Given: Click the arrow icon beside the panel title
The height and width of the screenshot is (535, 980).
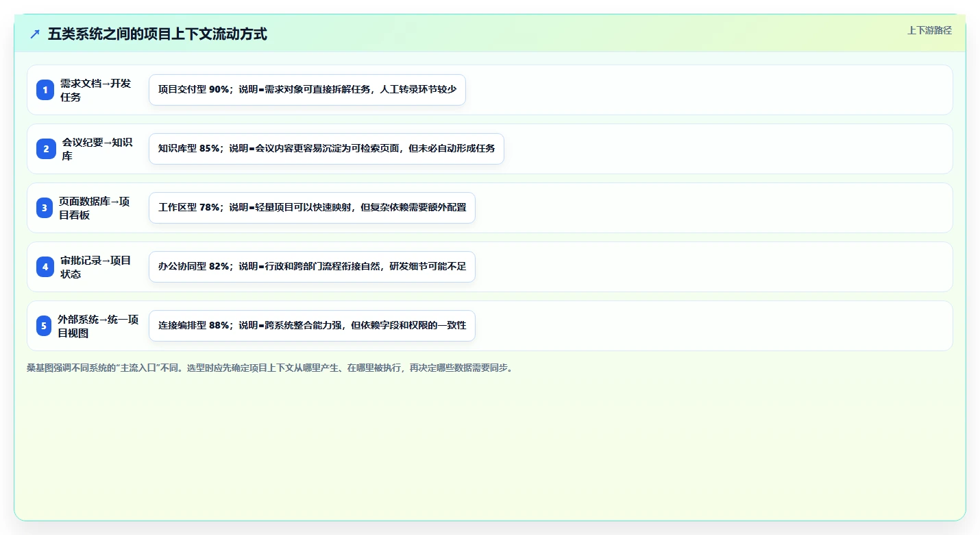Looking at the screenshot, I should [x=35, y=34].
